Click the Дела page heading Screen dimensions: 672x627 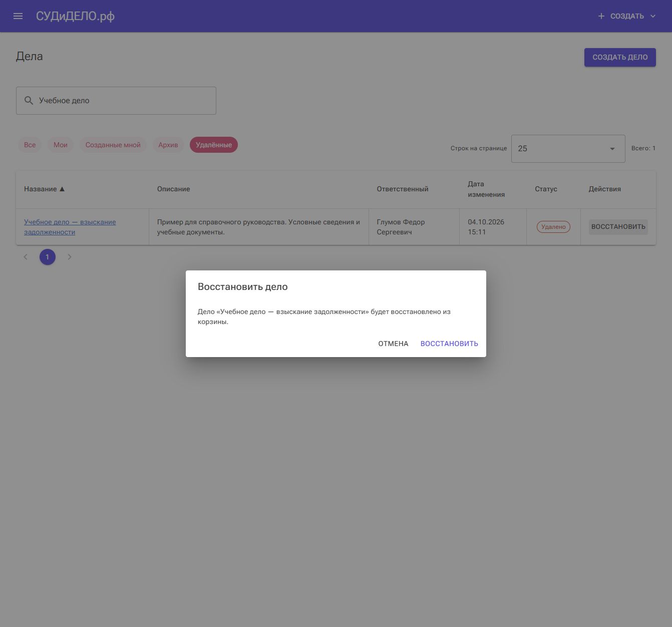(x=30, y=57)
